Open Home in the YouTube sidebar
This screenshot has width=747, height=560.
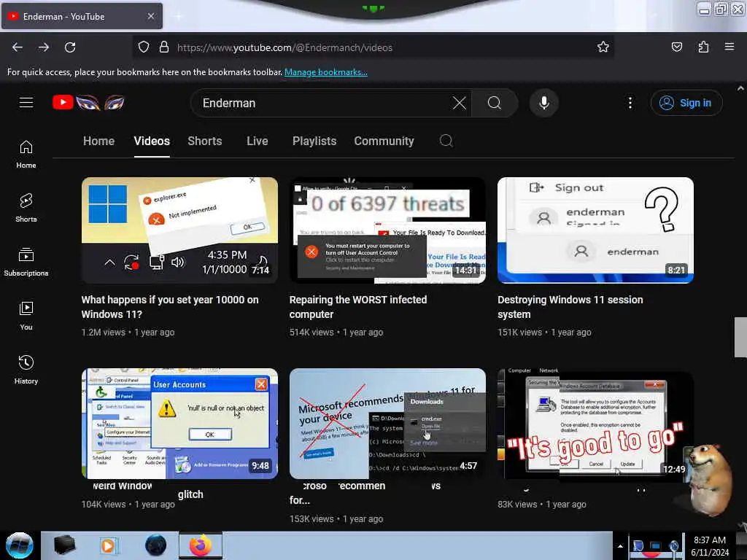pos(26,155)
